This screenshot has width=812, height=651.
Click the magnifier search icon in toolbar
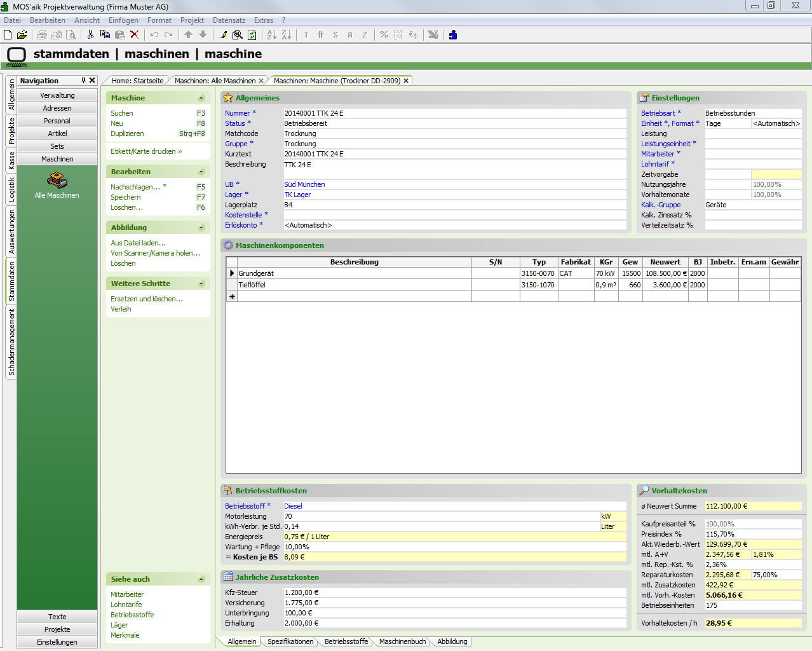[238, 35]
